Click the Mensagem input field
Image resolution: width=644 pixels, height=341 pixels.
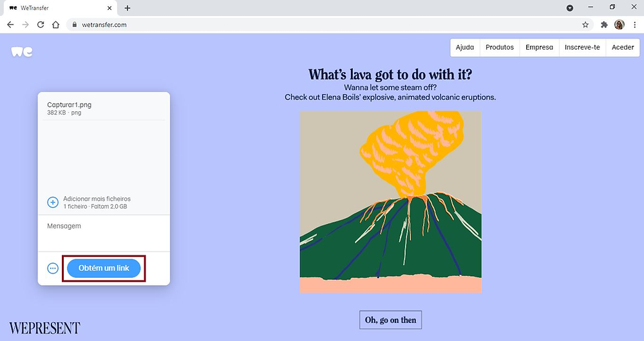104,233
